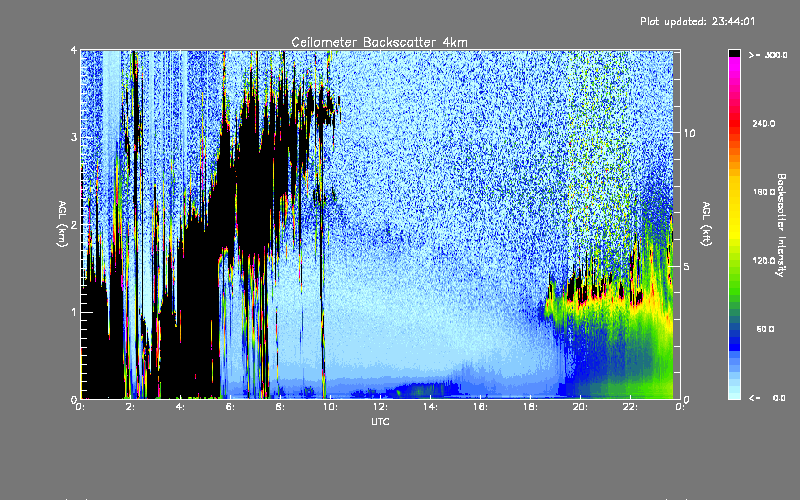Click the '5' tick label on kft axis

686,267
